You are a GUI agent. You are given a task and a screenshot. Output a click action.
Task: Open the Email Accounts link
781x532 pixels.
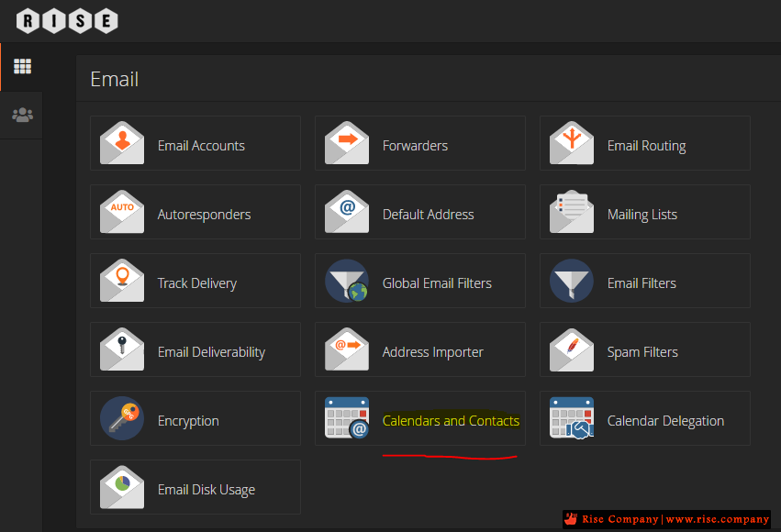pos(201,145)
